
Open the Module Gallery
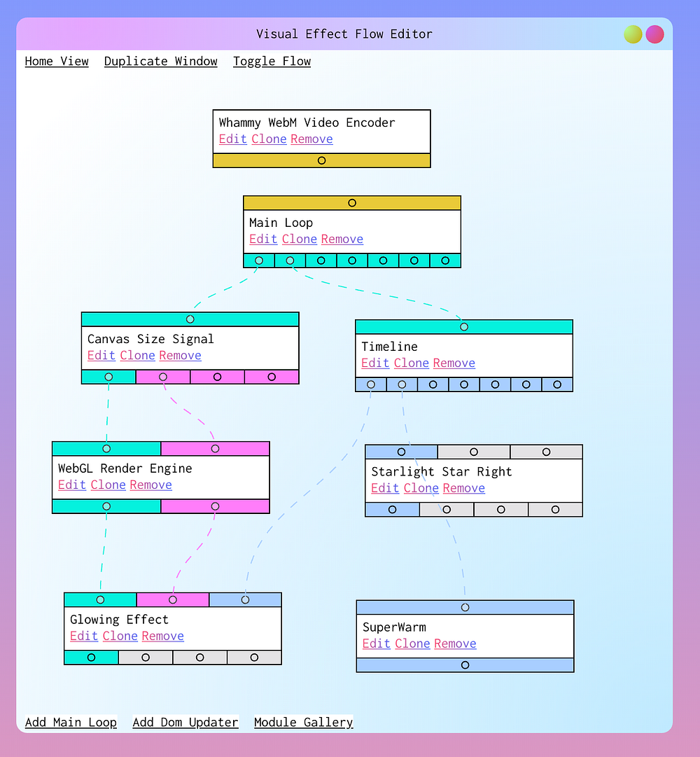click(303, 722)
